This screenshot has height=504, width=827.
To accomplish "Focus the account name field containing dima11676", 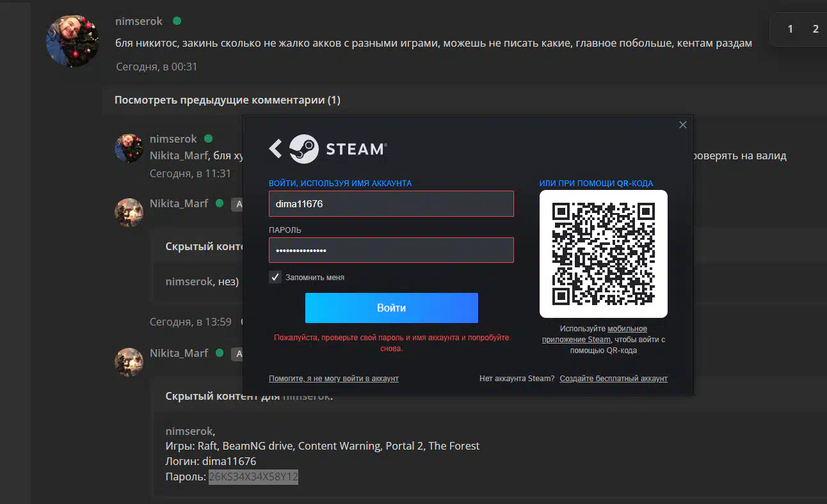I will click(391, 203).
